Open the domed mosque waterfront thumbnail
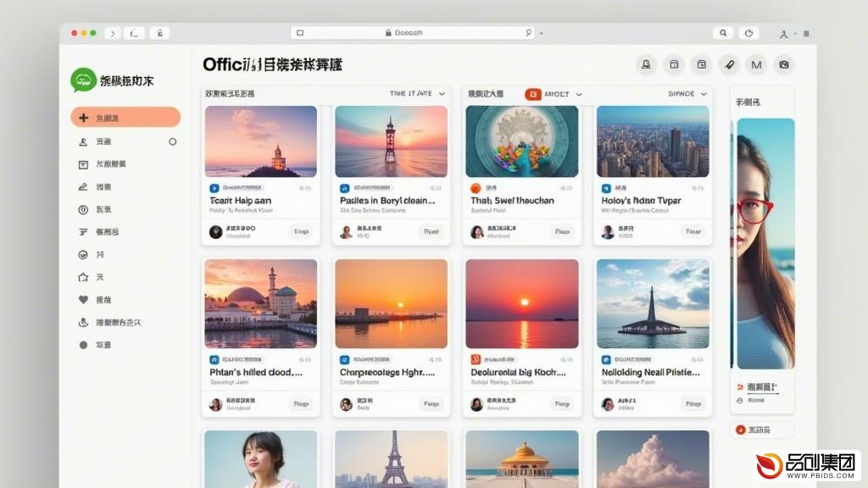Viewport: 868px width, 488px height. tap(261, 304)
